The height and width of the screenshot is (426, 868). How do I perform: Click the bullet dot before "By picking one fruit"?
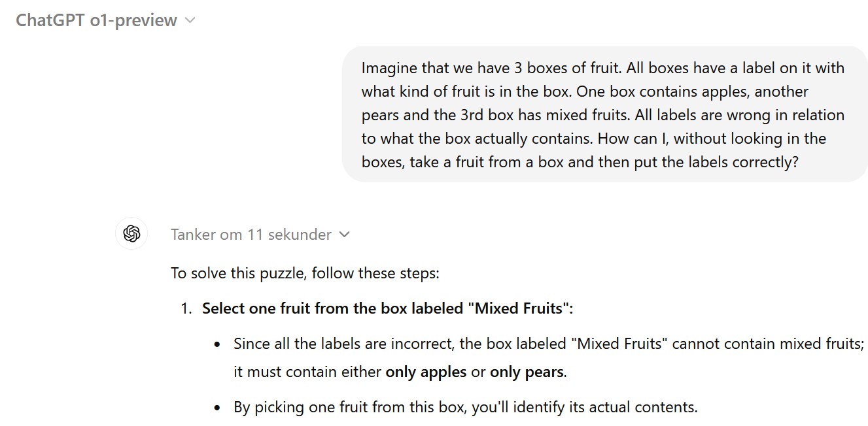(x=218, y=408)
